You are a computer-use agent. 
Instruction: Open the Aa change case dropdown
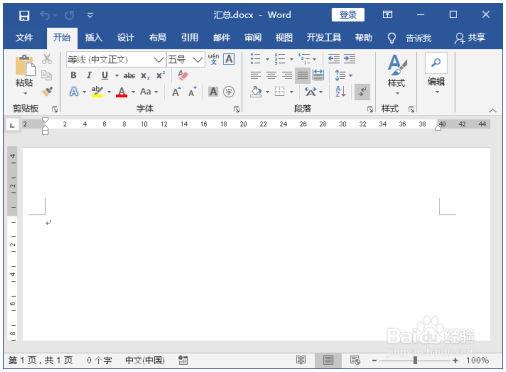pos(149,91)
